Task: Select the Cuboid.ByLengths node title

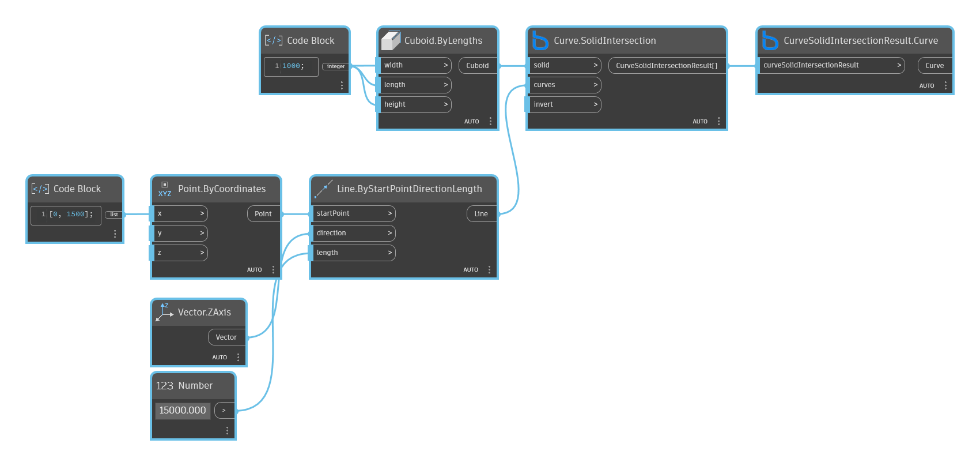Action: point(443,40)
